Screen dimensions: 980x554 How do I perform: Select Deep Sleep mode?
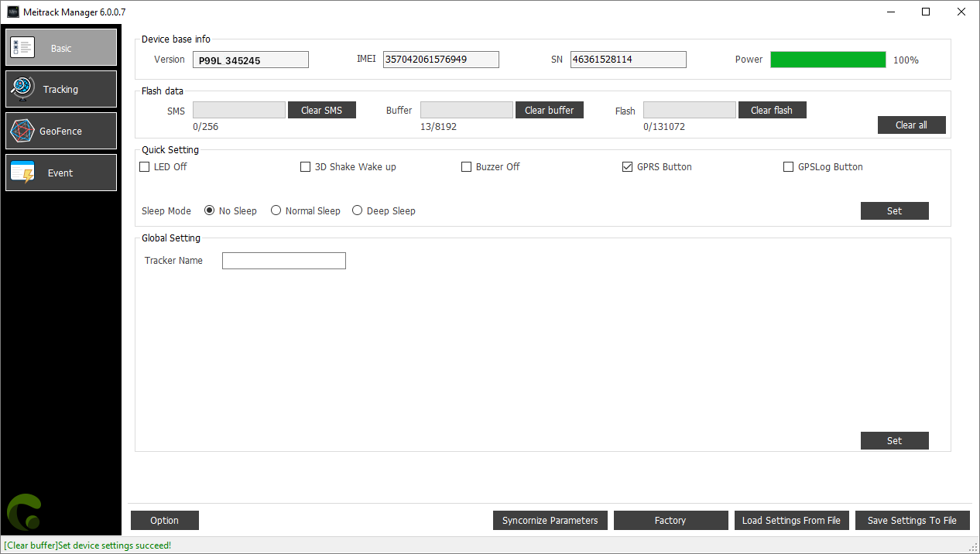click(357, 210)
